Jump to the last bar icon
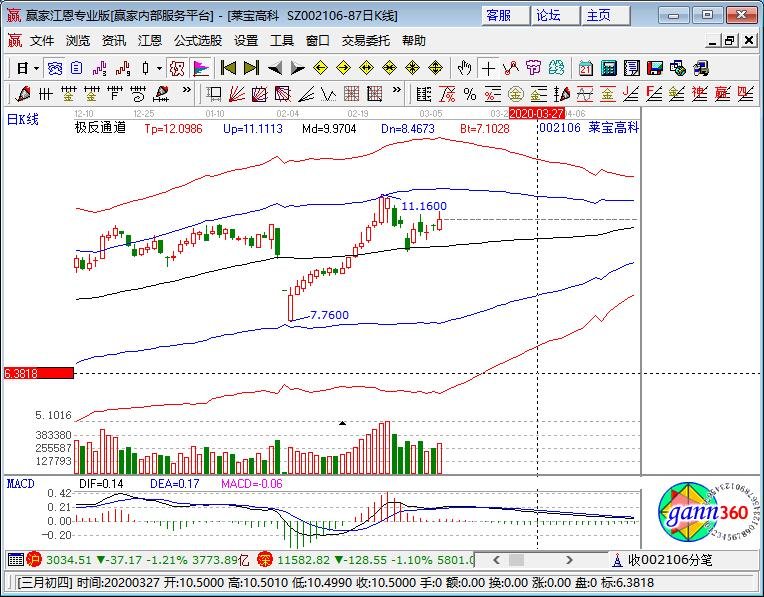This screenshot has width=764, height=597. click(x=251, y=68)
